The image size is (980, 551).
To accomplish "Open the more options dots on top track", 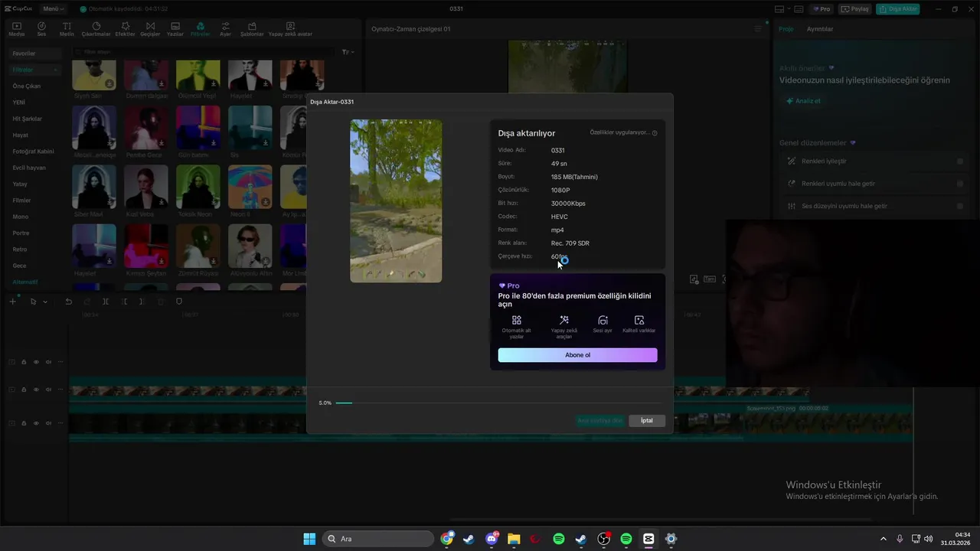I will coord(60,362).
